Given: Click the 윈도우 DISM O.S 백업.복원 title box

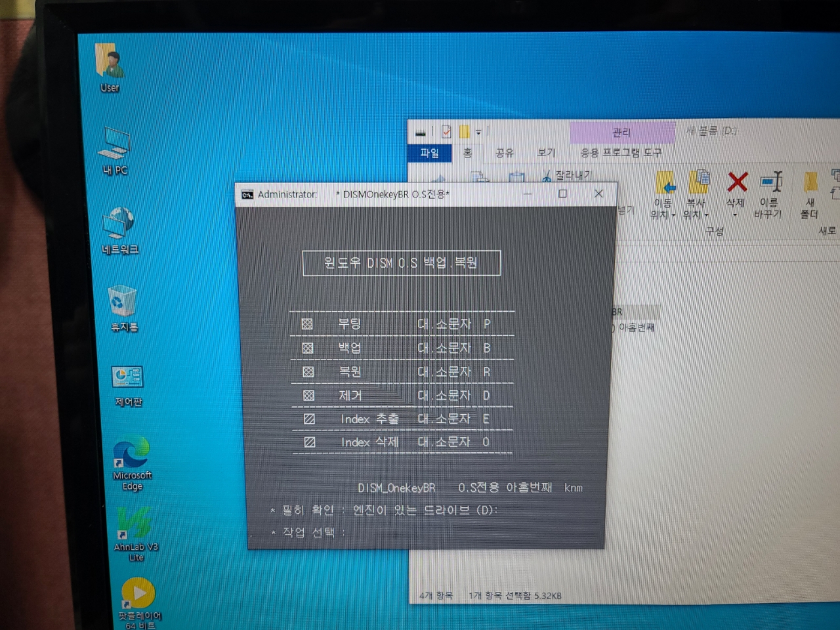Looking at the screenshot, I should click(401, 263).
